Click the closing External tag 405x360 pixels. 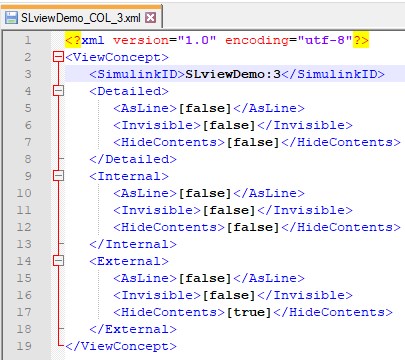tap(133, 329)
